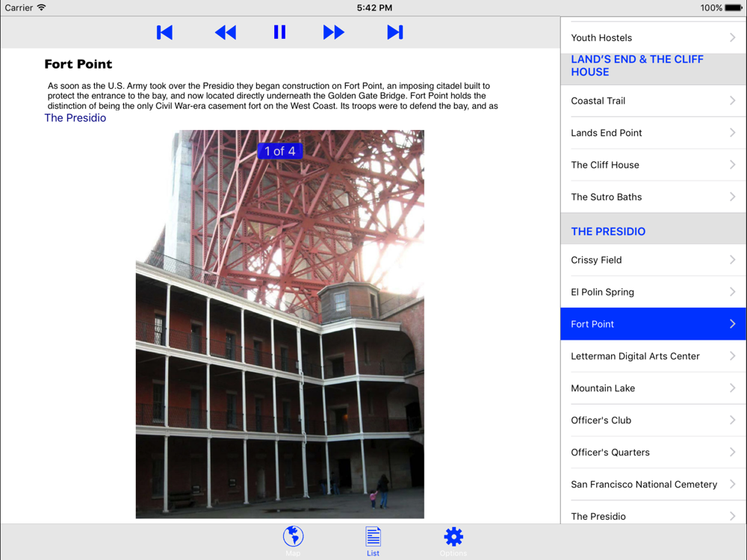Click the Coastal Trail disclosure chevron
The height and width of the screenshot is (560, 747).
coord(733,101)
